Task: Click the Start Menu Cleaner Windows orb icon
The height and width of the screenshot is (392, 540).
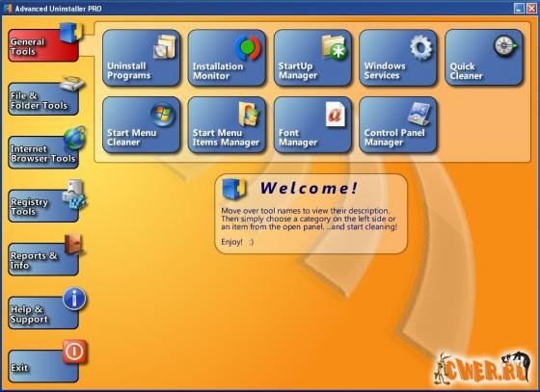Action: point(163,115)
